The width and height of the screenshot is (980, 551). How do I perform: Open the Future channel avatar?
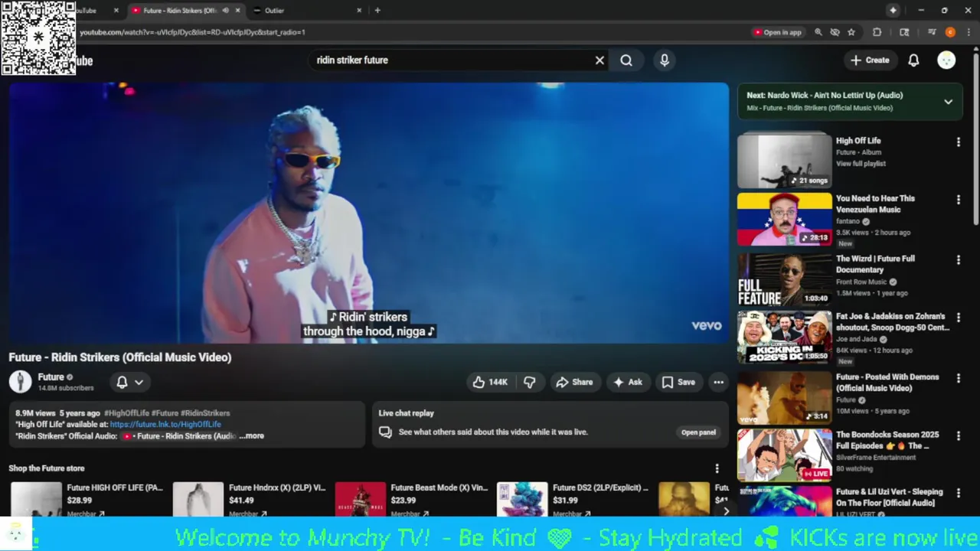(21, 382)
